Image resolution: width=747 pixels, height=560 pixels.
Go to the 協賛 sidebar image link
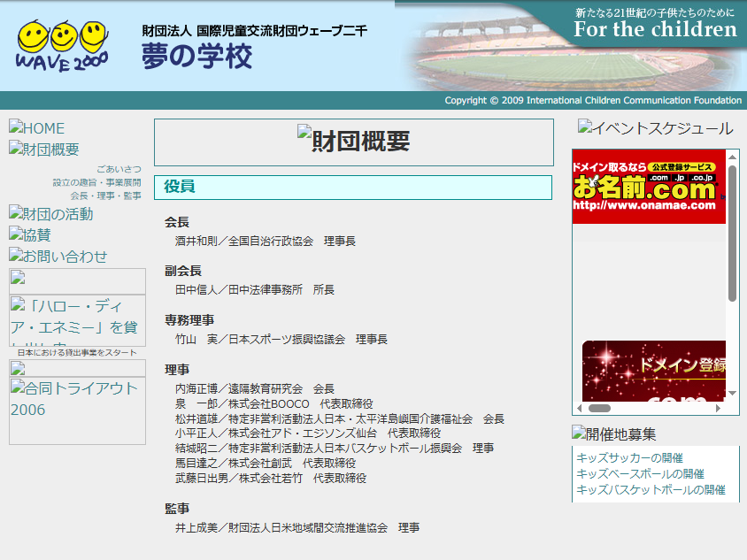pos(30,235)
